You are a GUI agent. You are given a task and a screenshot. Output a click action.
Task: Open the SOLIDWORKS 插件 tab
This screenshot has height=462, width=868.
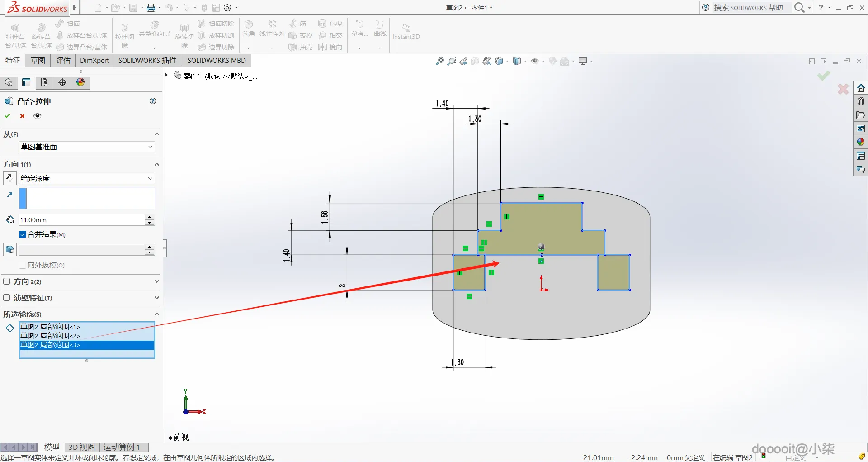point(147,61)
